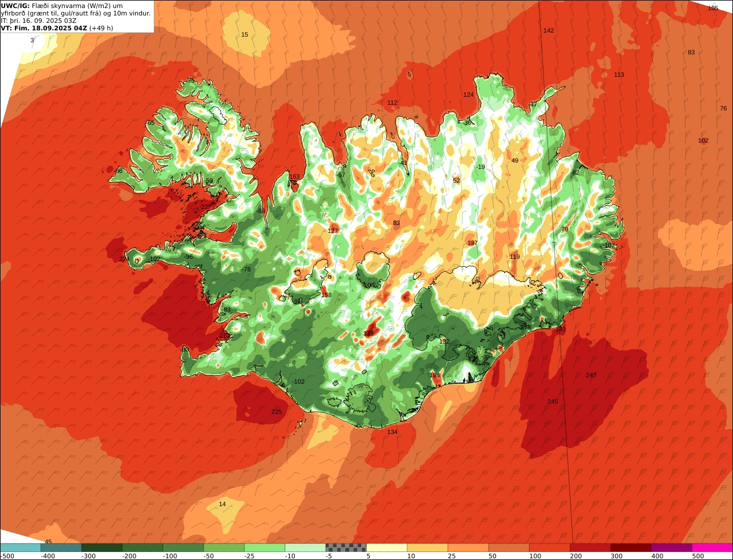Click the -25 to -10 light green swatch

[264, 547]
